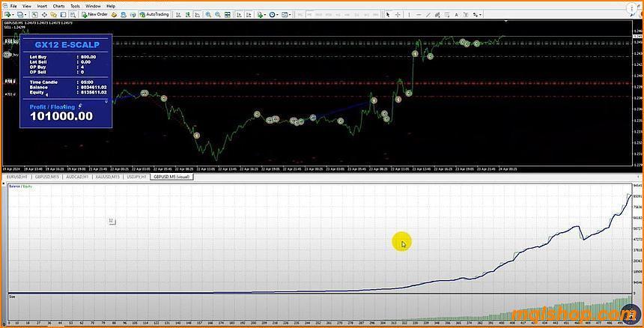Select the GBPUSD,M5 (visual) tab
This screenshot has width=644, height=328.
171,177
